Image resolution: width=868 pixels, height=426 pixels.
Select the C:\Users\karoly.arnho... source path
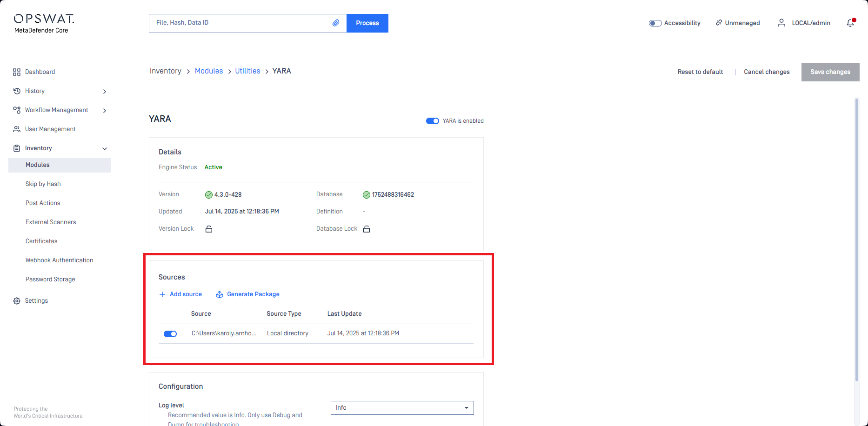[224, 333]
